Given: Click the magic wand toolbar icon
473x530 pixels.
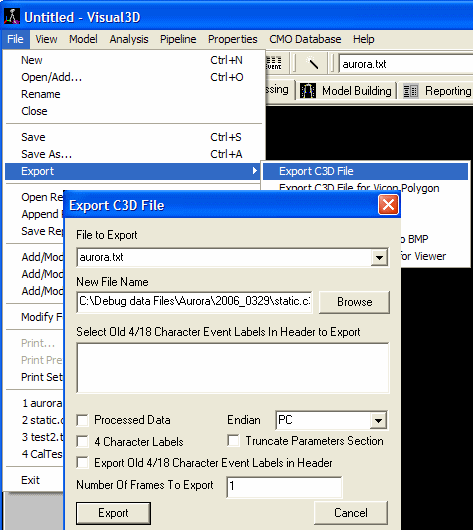Looking at the screenshot, I should tap(312, 63).
